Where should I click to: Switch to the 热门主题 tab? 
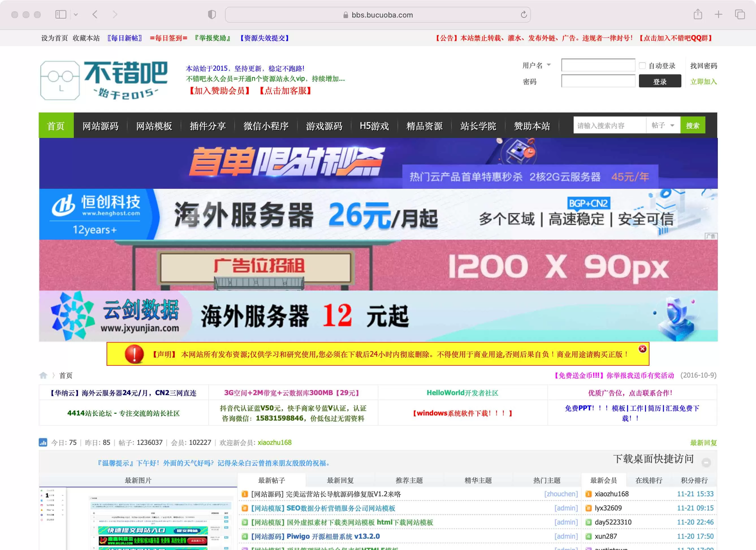(547, 480)
